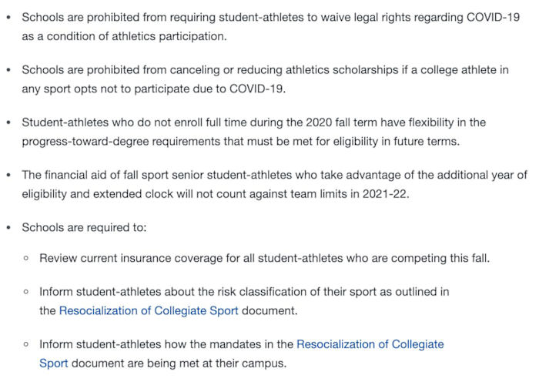
Task: Click the sentence about fall sport senior financial aid
Action: [274, 175]
